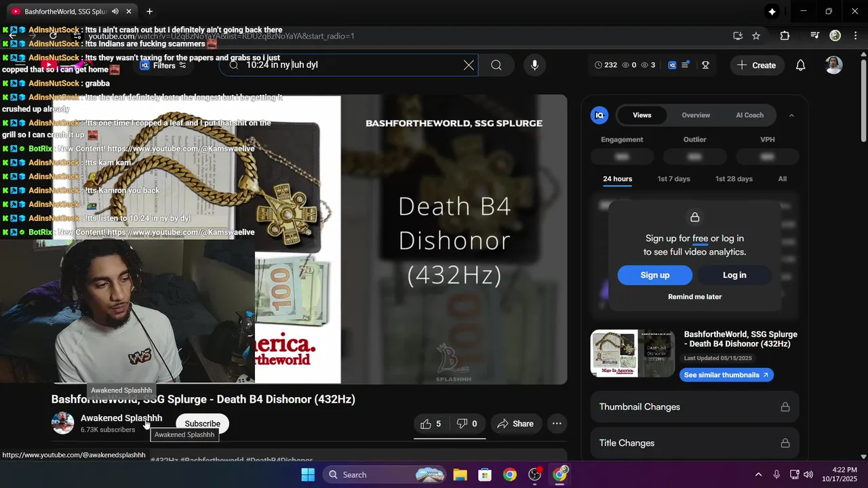
Task: Click the clock stat showing 232
Action: [x=606, y=65]
